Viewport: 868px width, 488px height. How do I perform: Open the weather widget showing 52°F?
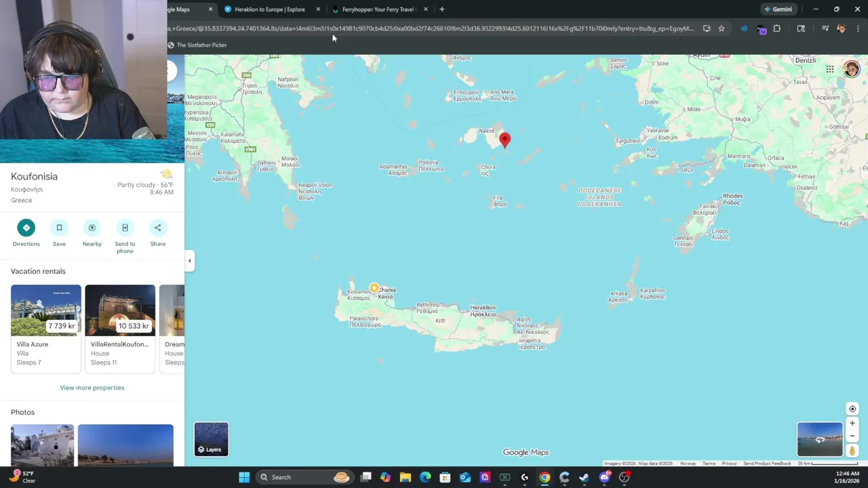(x=20, y=477)
